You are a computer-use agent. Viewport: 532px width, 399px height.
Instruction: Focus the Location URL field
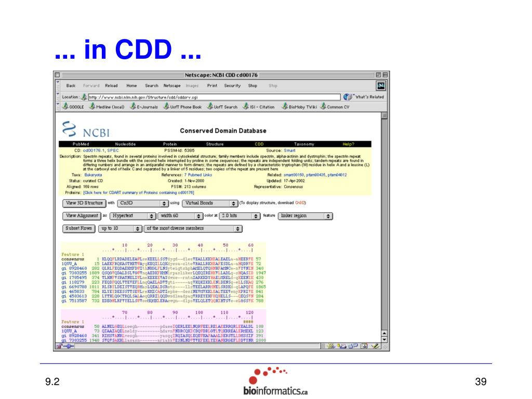point(214,97)
